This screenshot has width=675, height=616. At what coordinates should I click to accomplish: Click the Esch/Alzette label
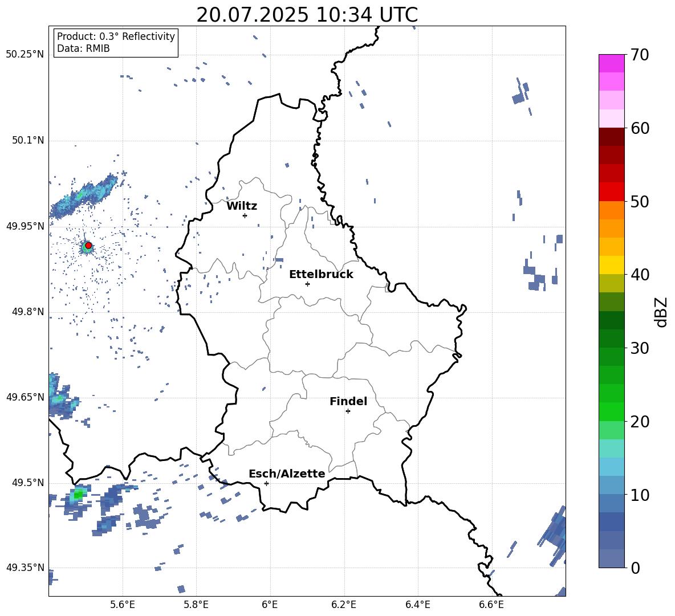(x=287, y=474)
